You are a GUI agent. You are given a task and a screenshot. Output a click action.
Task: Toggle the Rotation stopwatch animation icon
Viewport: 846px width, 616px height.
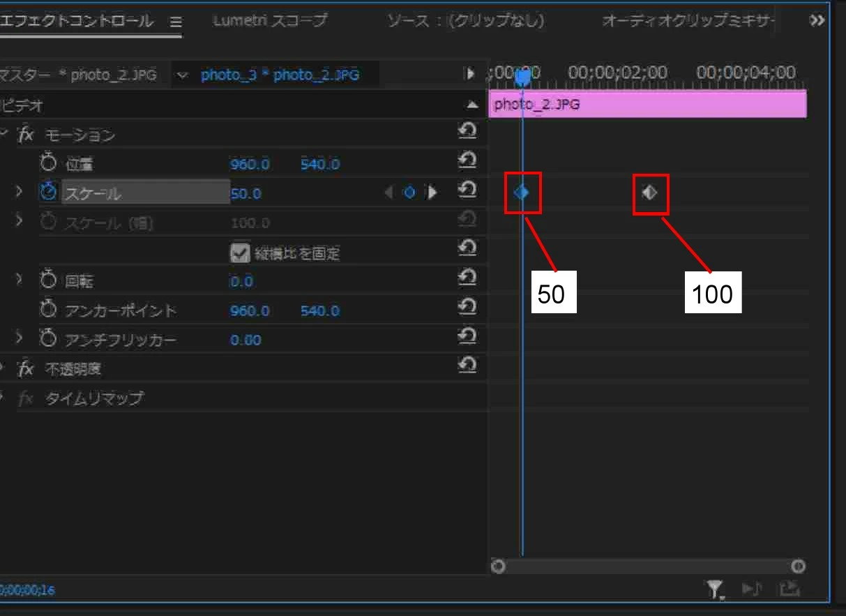[x=47, y=281]
